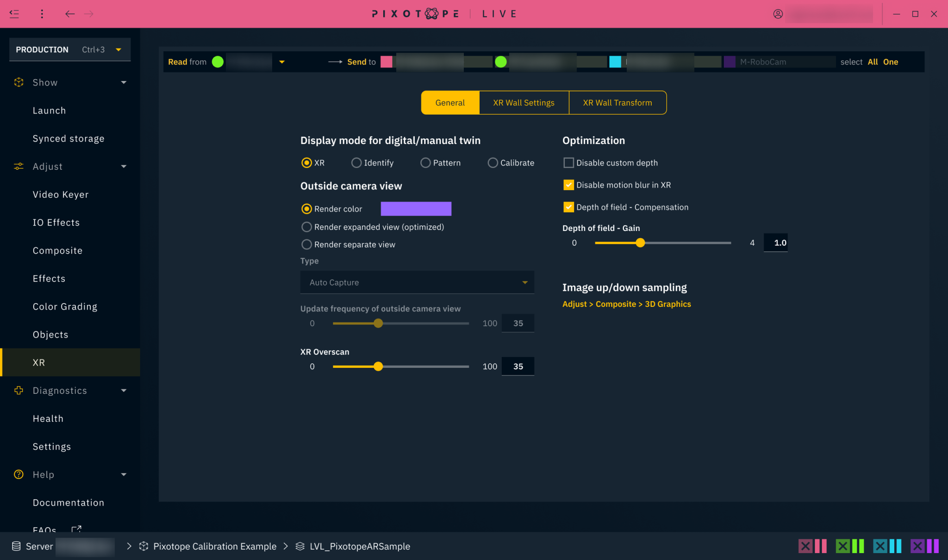Open the vertical three-dot options menu
Screen dimensions: 948x560
[42, 14]
